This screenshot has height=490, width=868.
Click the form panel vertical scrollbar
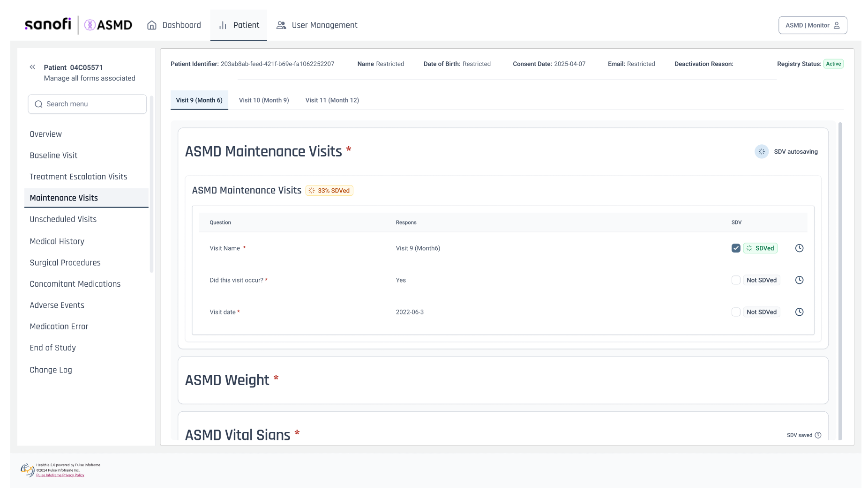click(x=840, y=281)
